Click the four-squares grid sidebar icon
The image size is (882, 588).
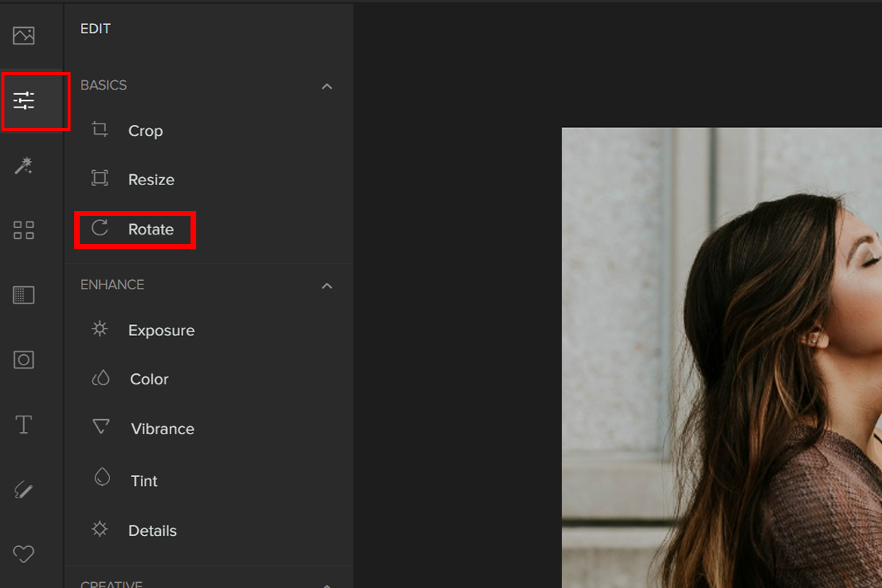click(x=24, y=230)
